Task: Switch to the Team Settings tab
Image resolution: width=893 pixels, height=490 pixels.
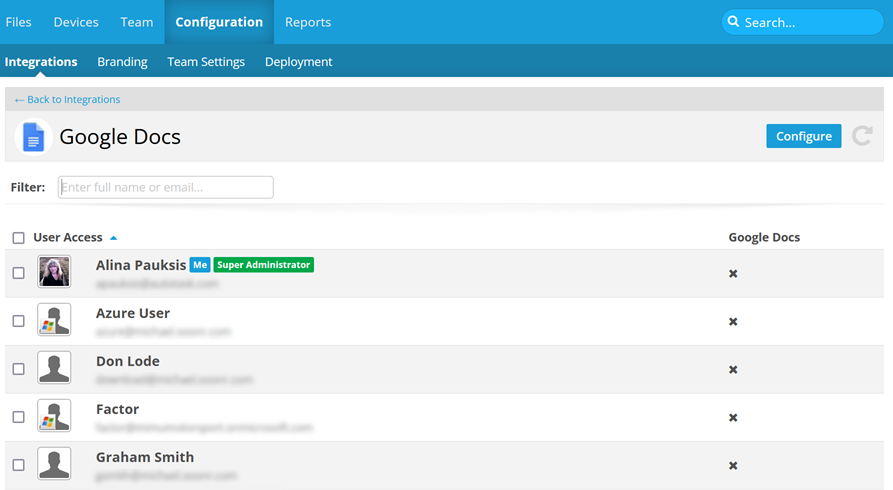Action: coord(206,62)
